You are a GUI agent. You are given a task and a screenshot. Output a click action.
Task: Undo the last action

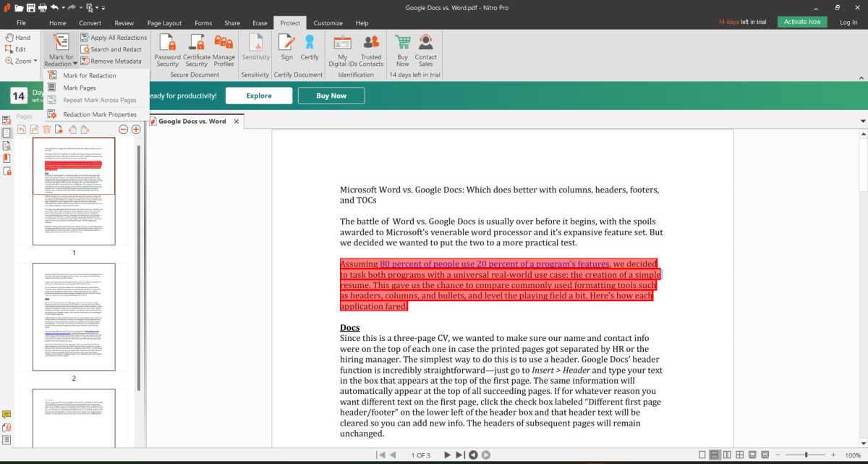56,7
